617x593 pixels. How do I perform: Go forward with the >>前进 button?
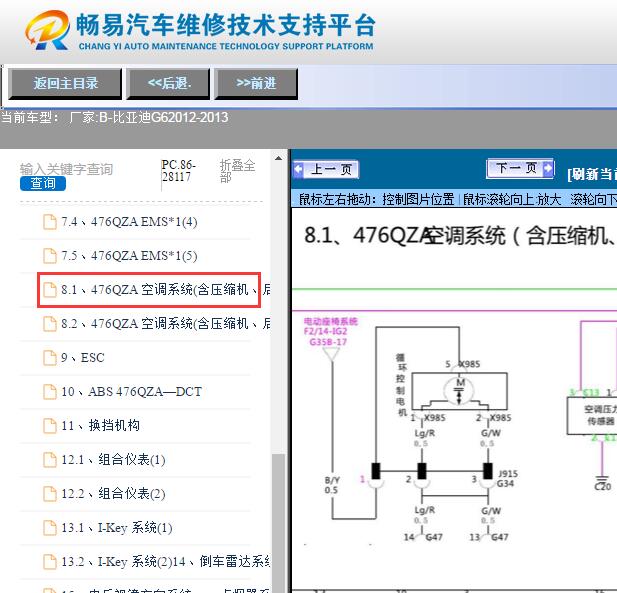[256, 83]
